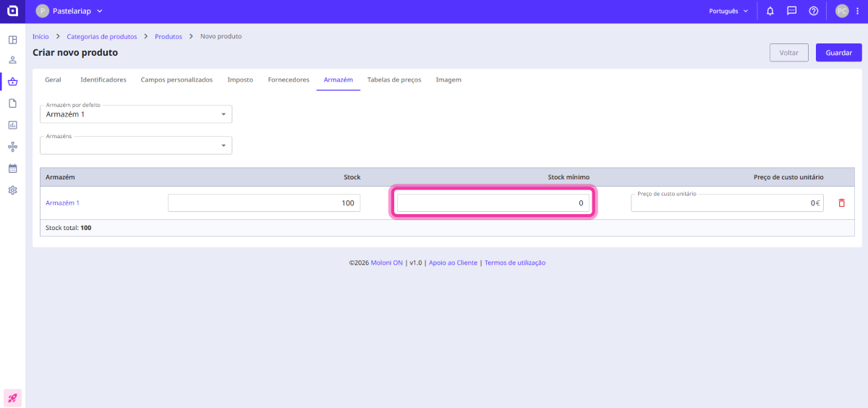This screenshot has width=868, height=408.
Task: Click the Voltar button
Action: tap(788, 53)
